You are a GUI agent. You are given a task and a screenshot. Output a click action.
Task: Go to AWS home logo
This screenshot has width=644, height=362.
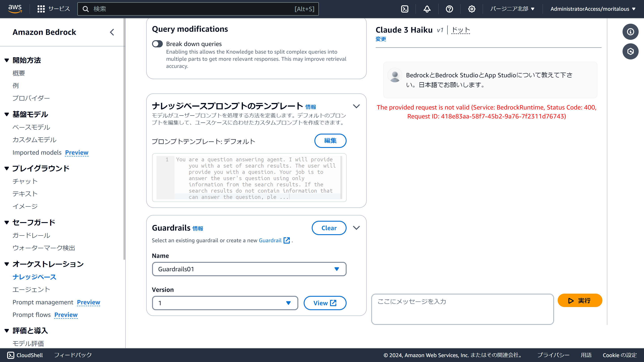[15, 8]
